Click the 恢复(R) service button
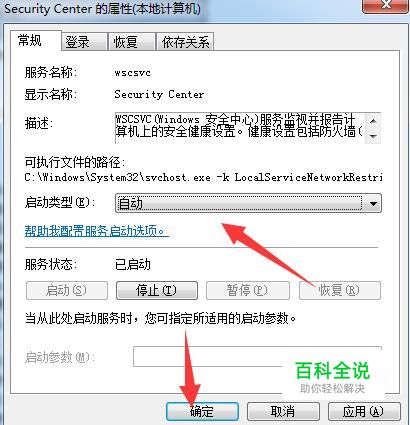This screenshot has width=410, height=425. pyautogui.click(x=340, y=290)
